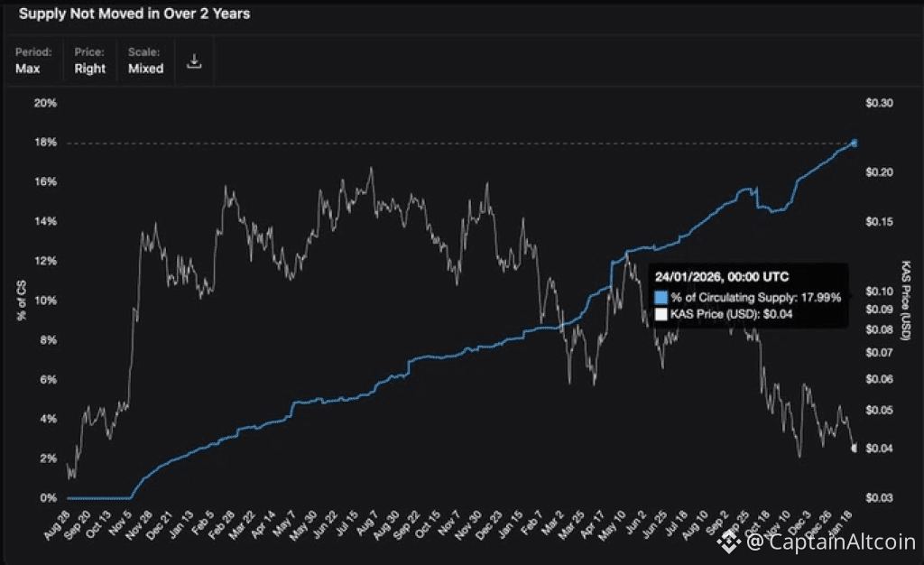Click the @CaptainAltcoin watermark text
Image resolution: width=924 pixels, height=565 pixels.
point(831,542)
